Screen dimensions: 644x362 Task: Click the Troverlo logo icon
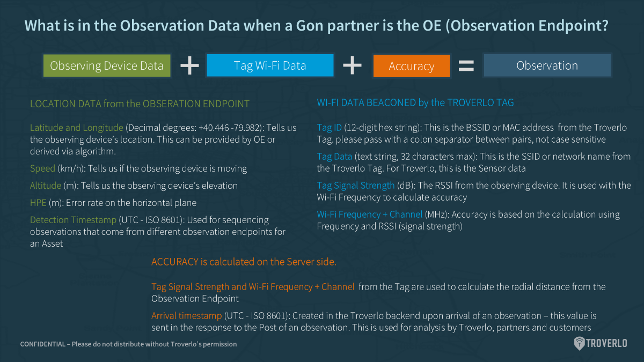coord(579,343)
